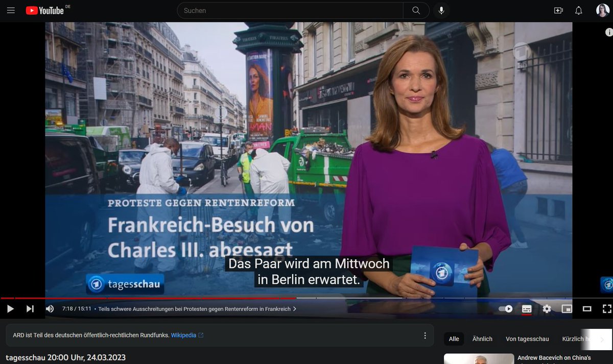Viewport: 613px width, 364px height.
Task: Click the Suchen search field
Action: [290, 10]
